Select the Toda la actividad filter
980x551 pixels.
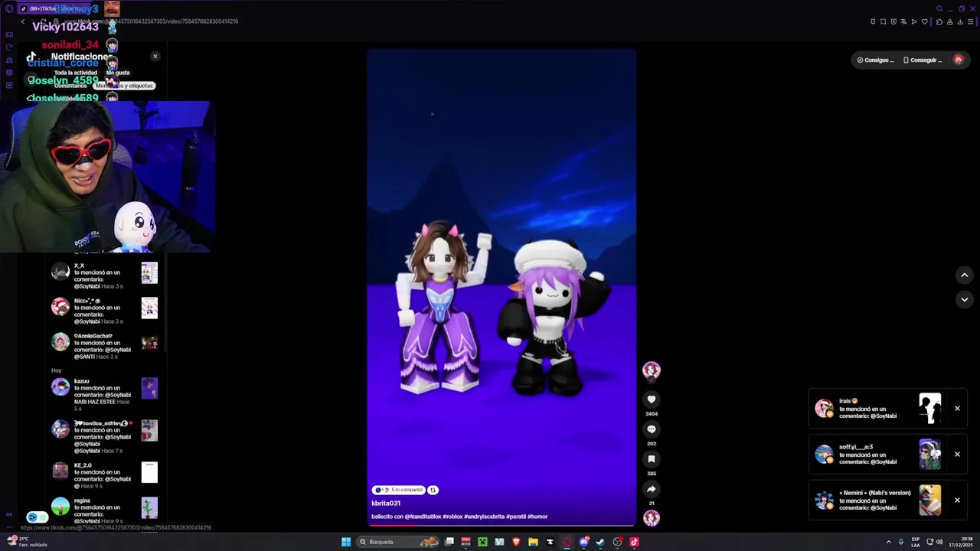(x=75, y=73)
